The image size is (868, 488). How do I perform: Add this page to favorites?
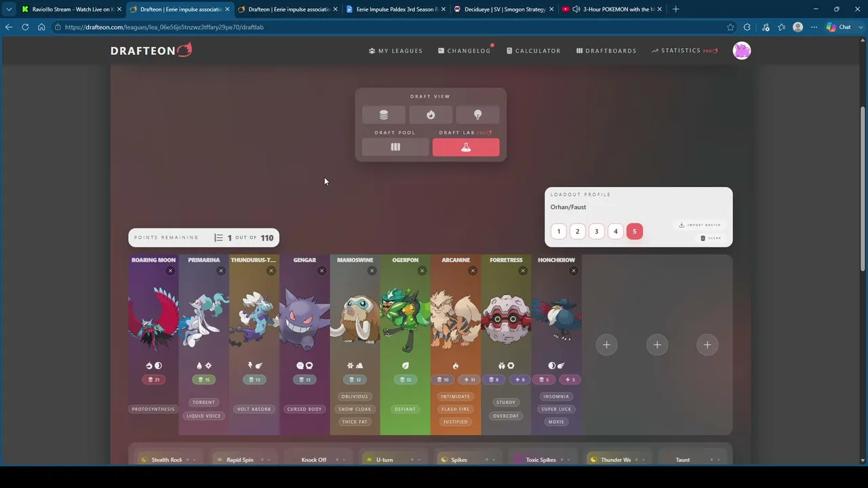[x=730, y=27]
